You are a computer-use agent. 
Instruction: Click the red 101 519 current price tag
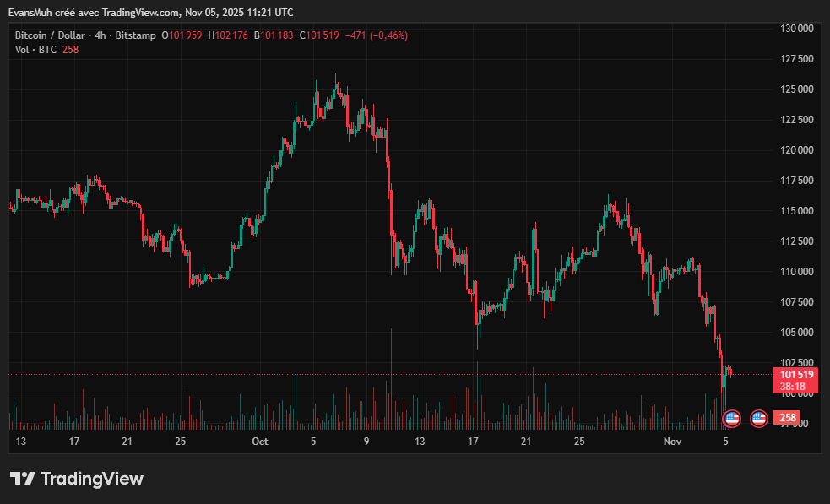[x=796, y=375]
